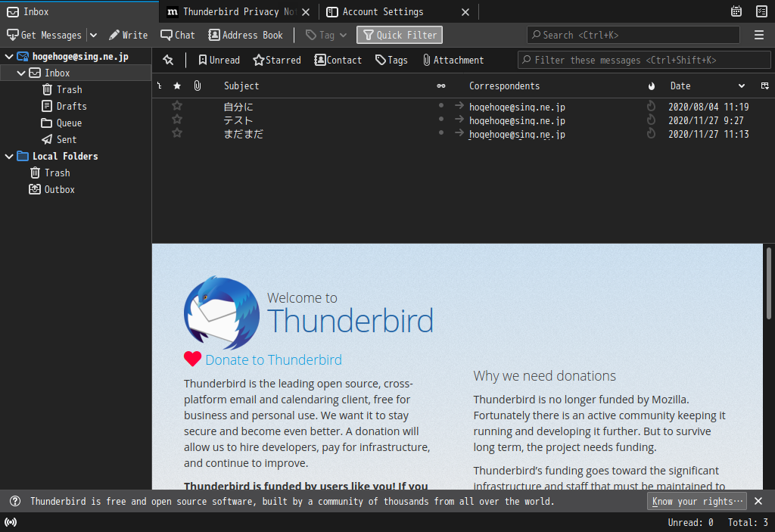The height and width of the screenshot is (532, 775).
Task: Select Local Folders
Action: [65, 156]
